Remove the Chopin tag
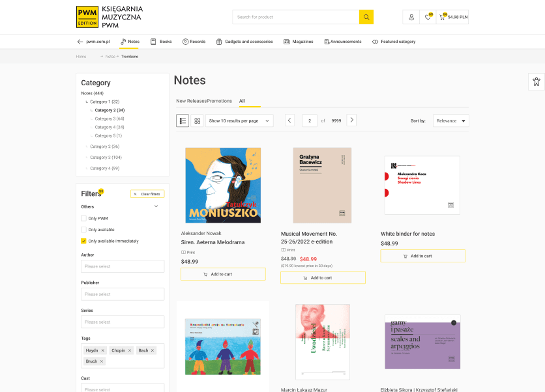 [130, 351]
